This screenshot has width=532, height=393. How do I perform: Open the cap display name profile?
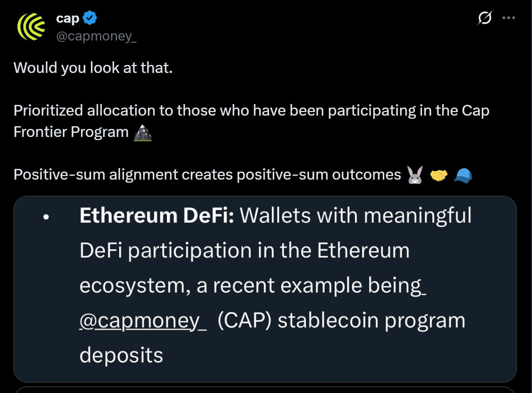(x=68, y=19)
